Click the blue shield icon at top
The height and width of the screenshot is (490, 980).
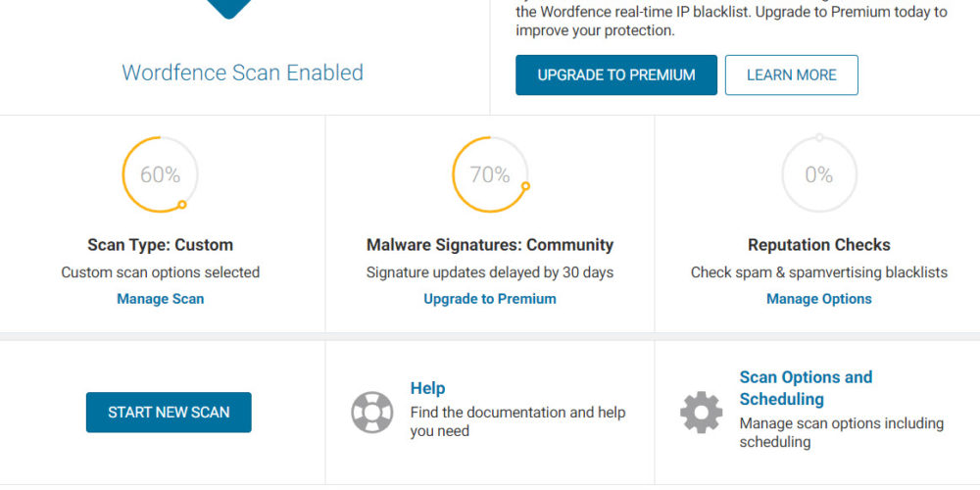click(x=228, y=8)
